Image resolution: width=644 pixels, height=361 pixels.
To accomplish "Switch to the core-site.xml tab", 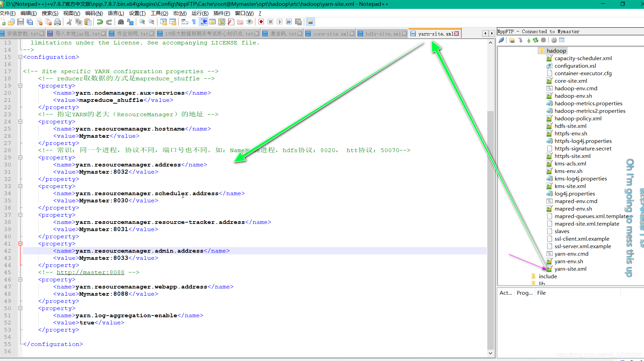I will 330,34.
